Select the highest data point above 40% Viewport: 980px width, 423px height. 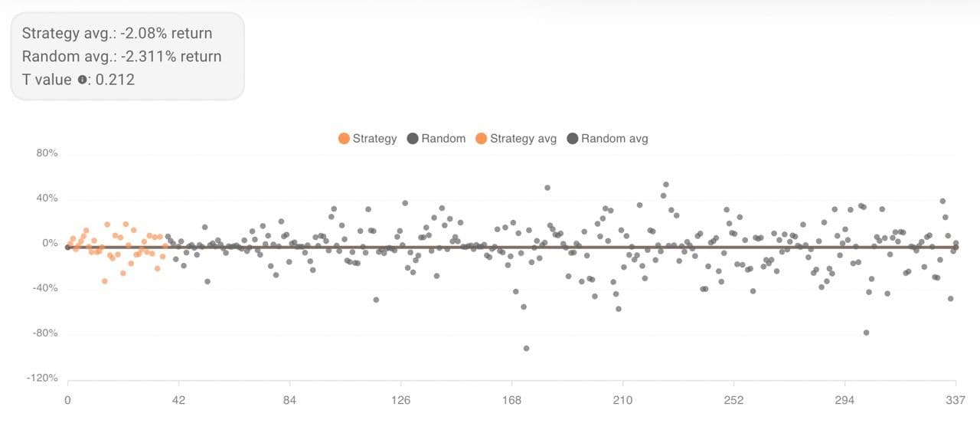(665, 184)
